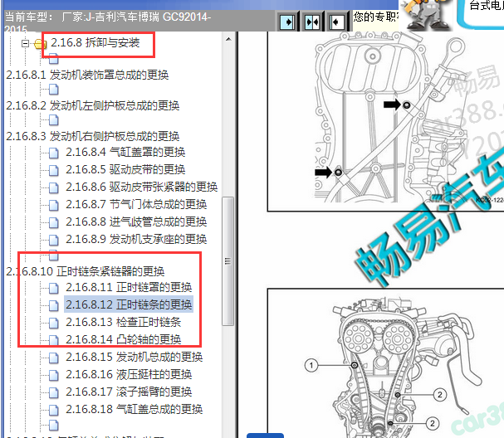
Task: Click page icon above 2.16.8.2 发动机左侧护板
Action: click(54, 90)
